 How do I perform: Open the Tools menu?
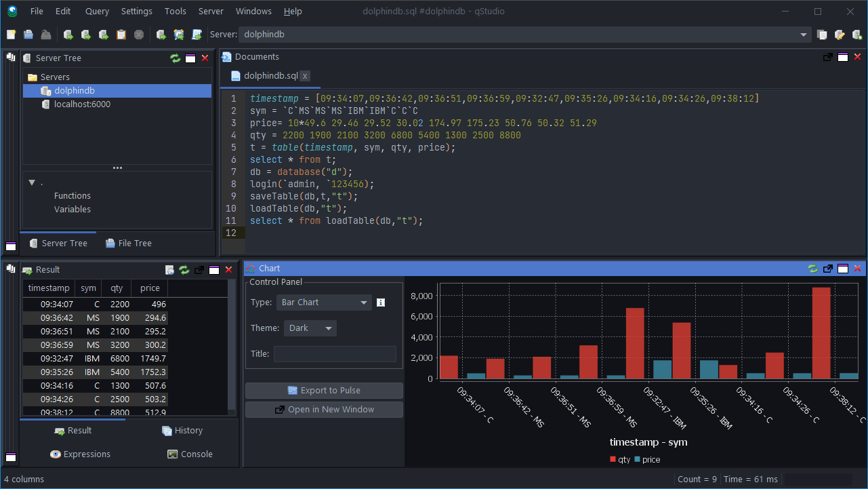175,12
